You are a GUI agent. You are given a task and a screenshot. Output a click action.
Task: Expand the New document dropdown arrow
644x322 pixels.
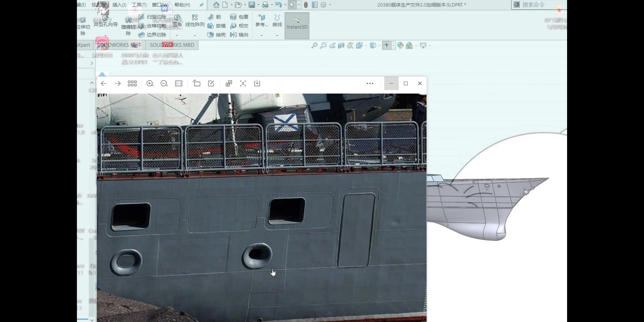click(232, 5)
